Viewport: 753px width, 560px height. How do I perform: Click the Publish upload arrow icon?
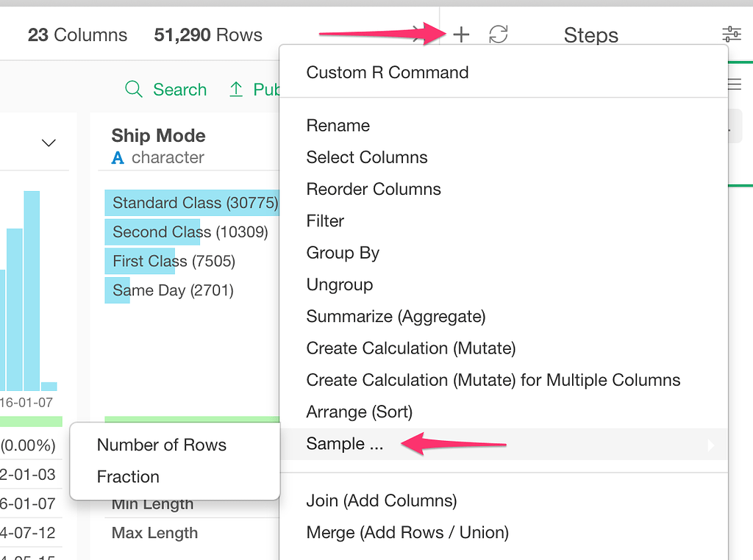[236, 90]
